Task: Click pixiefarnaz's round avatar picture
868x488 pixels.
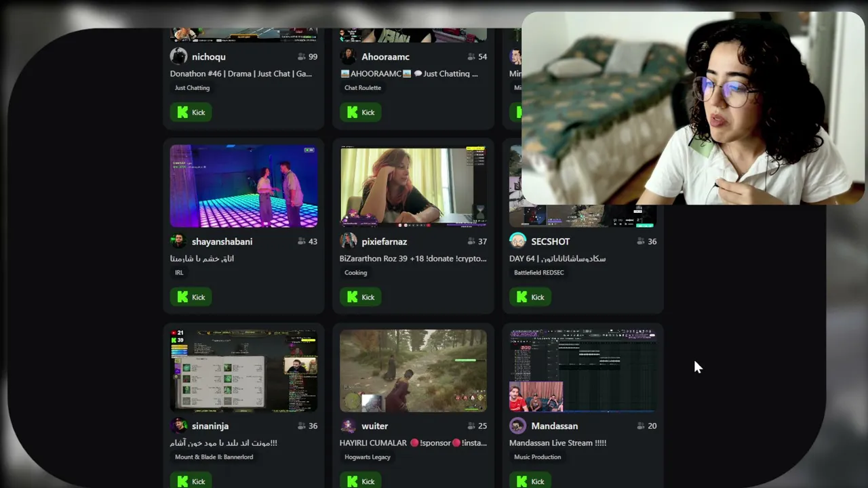Action: [x=348, y=241]
